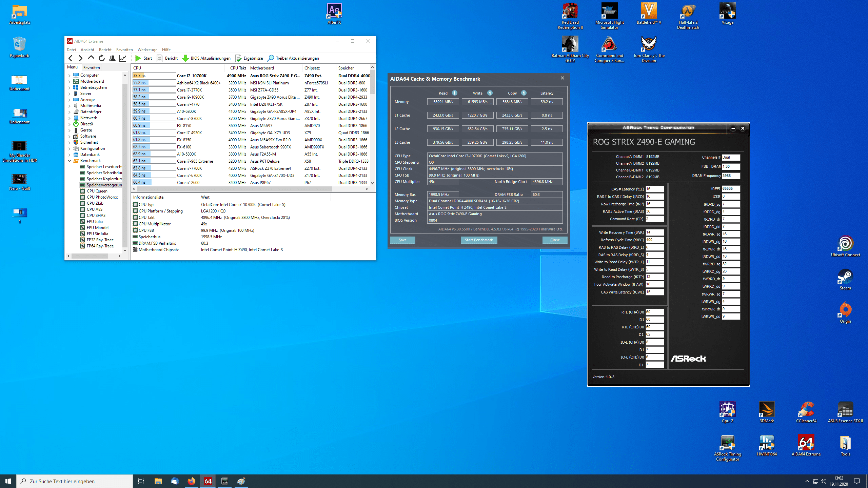Image resolution: width=868 pixels, height=488 pixels.
Task: Switch to the Favoriten tab
Action: click(x=92, y=67)
